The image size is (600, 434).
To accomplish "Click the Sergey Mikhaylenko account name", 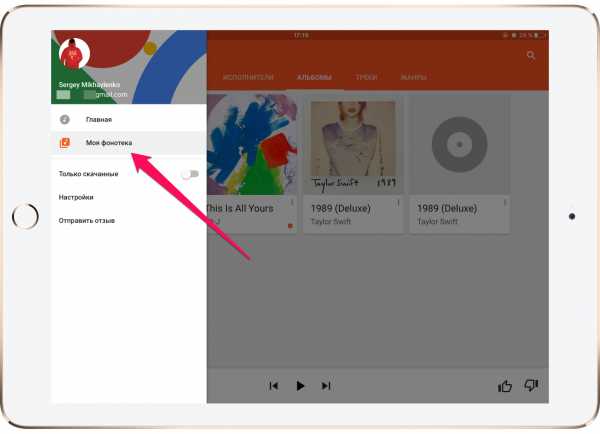I will 89,85.
